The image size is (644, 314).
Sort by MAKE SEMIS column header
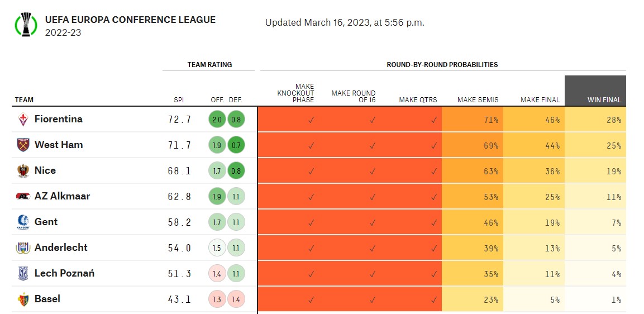tap(478, 100)
